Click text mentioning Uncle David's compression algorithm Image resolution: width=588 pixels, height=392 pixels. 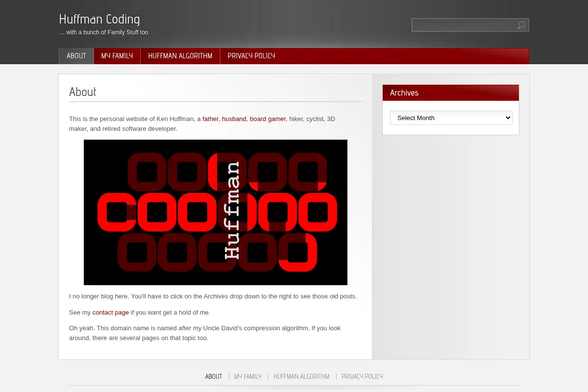coord(205,333)
